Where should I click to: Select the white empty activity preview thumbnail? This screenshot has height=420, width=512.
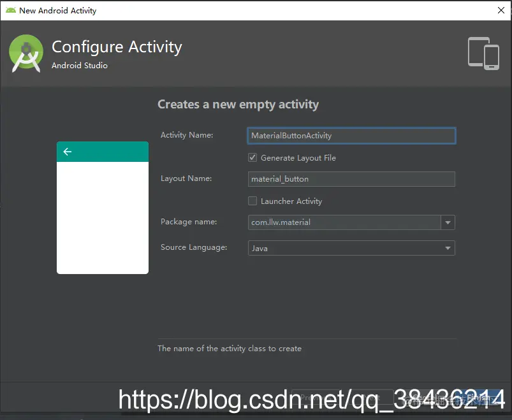click(103, 208)
